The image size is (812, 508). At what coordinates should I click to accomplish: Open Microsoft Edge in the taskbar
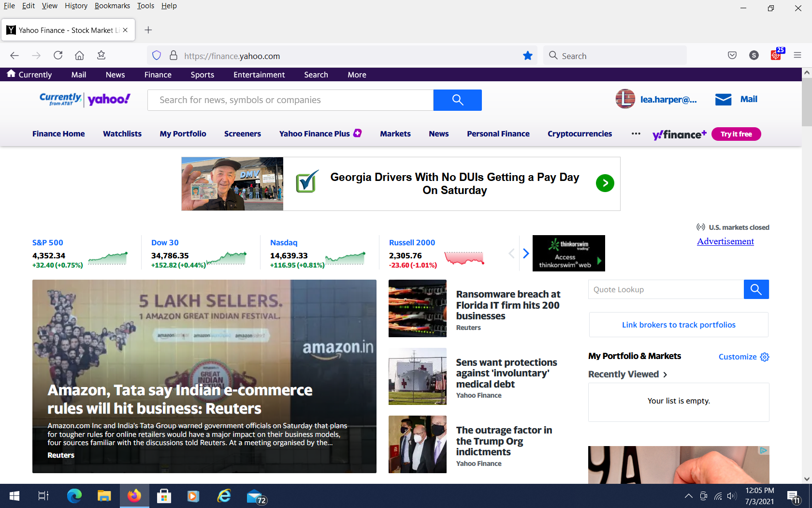74,496
